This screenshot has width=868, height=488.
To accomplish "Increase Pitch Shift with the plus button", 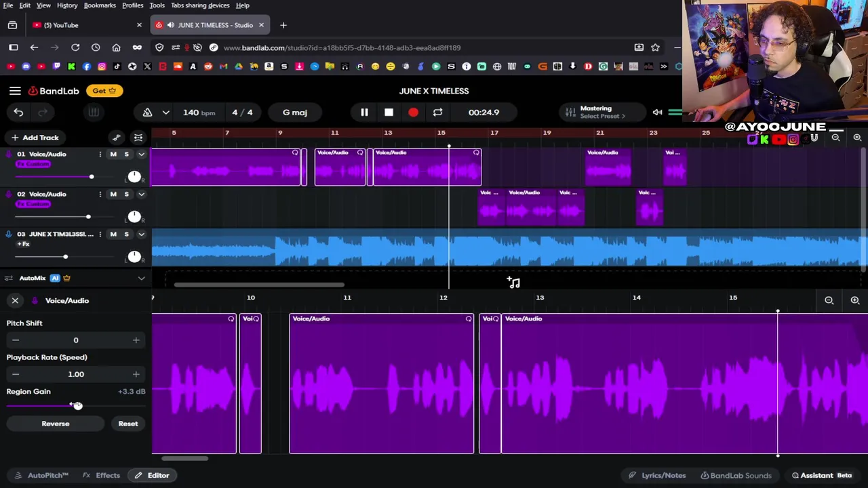I will click(136, 340).
